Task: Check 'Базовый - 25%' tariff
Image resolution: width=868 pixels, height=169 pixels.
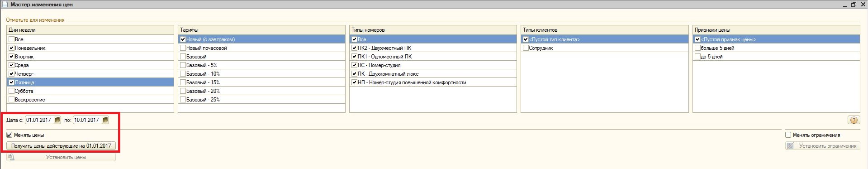Action: point(183,100)
